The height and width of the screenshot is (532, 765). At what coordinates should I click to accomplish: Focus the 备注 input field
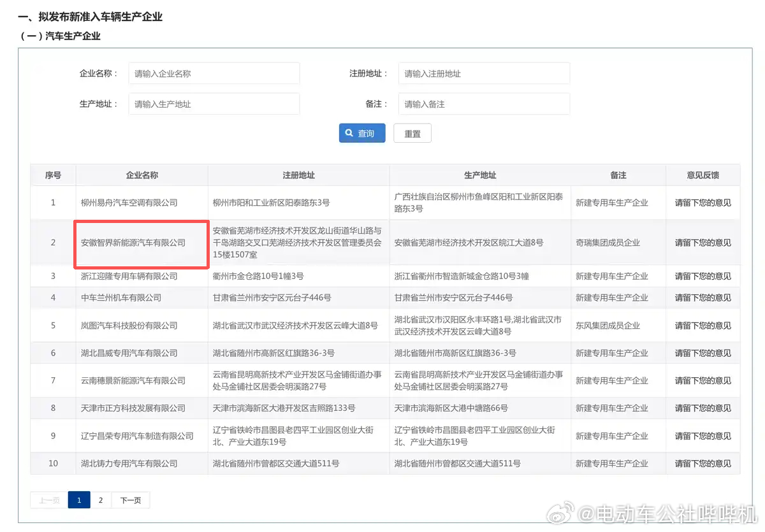(x=484, y=104)
